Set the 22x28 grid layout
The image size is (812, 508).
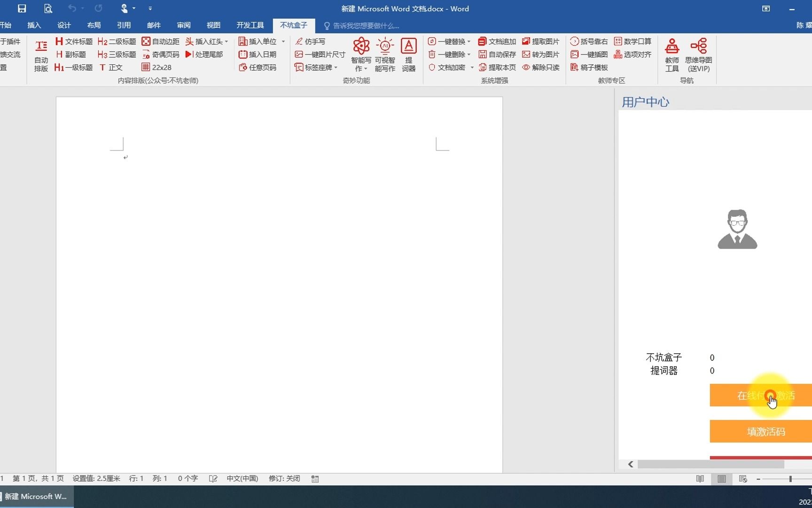(156, 67)
